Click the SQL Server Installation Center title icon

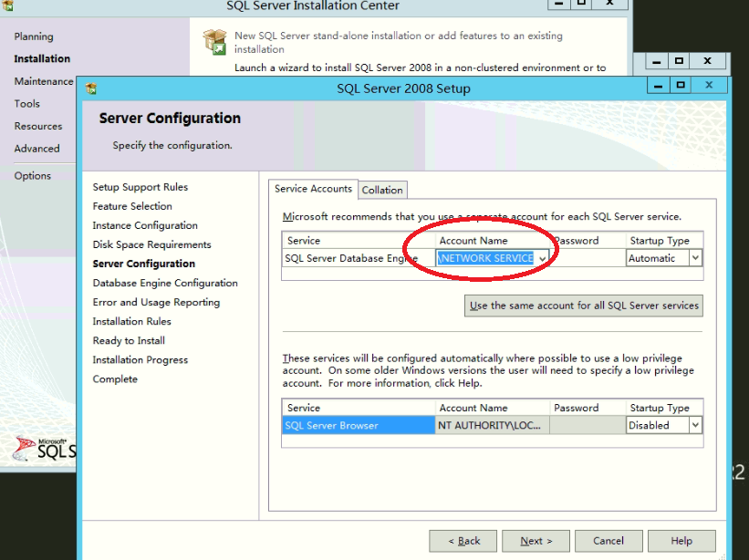(7, 5)
